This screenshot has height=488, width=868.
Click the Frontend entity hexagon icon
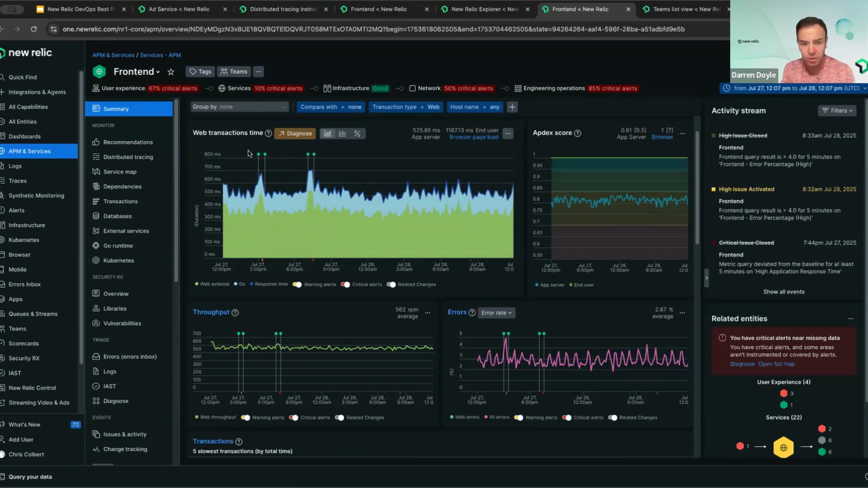pyautogui.click(x=99, y=71)
